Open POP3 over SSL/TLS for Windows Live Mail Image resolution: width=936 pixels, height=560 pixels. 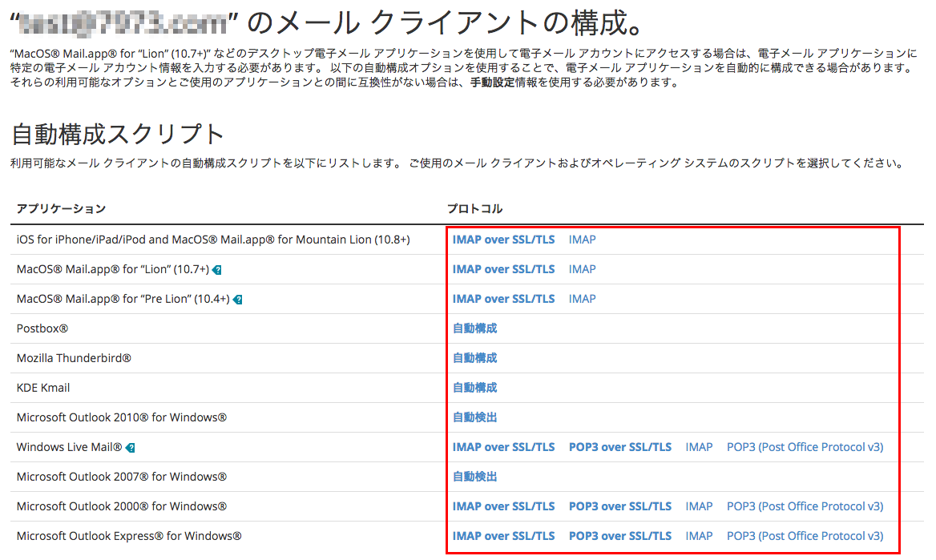point(619,447)
